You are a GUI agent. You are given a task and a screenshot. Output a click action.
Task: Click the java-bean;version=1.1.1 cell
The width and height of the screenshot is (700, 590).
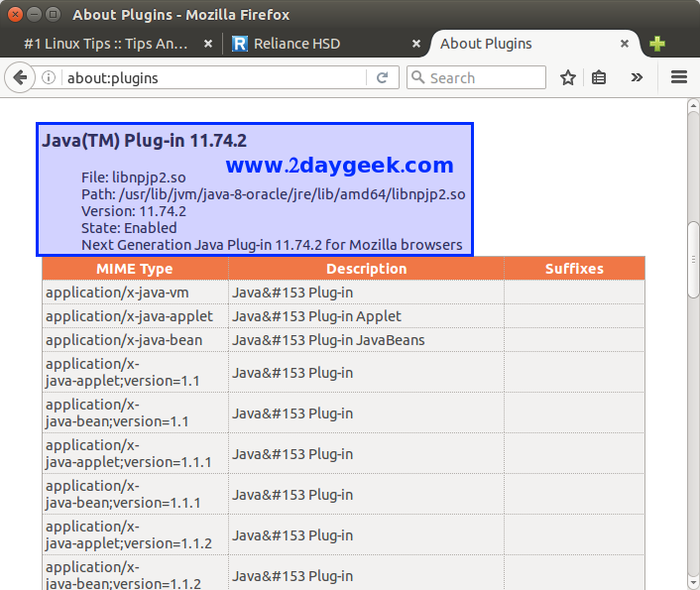tap(135, 495)
